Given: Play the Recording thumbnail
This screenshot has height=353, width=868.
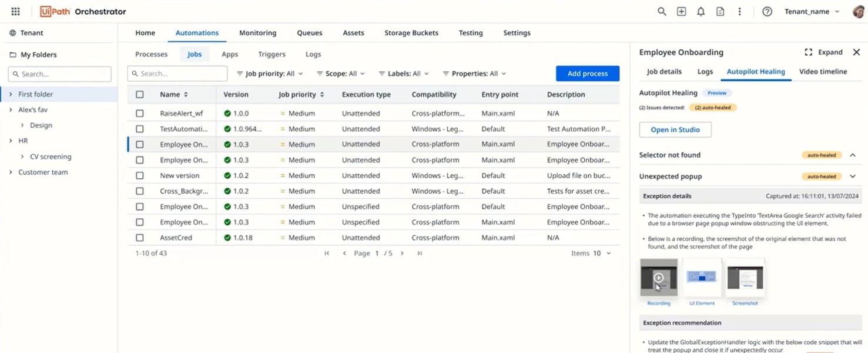Looking at the screenshot, I should (659, 277).
